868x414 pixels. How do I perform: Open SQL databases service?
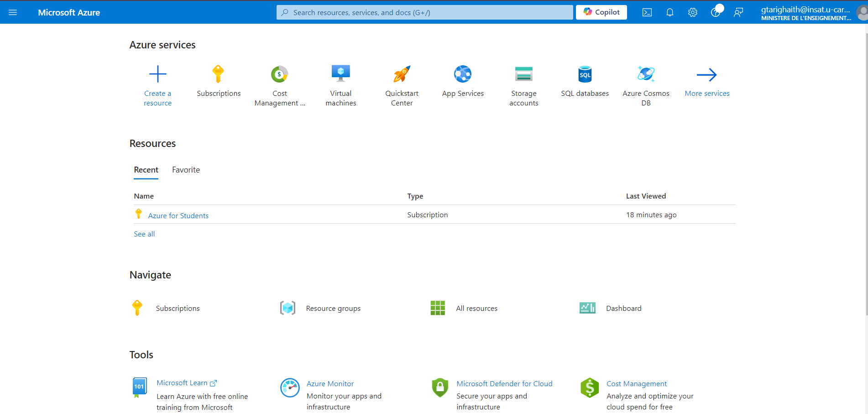click(585, 82)
